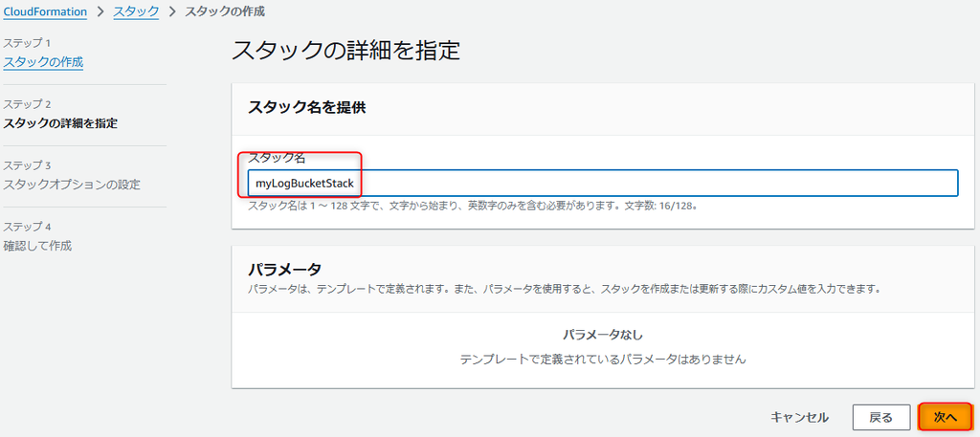
Task: Click the パラメータなし text
Action: [x=603, y=336]
